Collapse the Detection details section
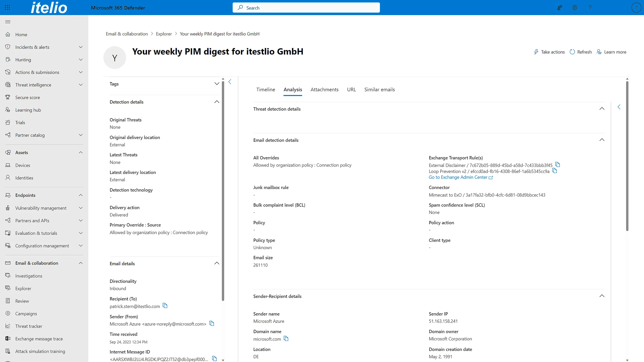The height and width of the screenshot is (362, 644). [x=217, y=102]
